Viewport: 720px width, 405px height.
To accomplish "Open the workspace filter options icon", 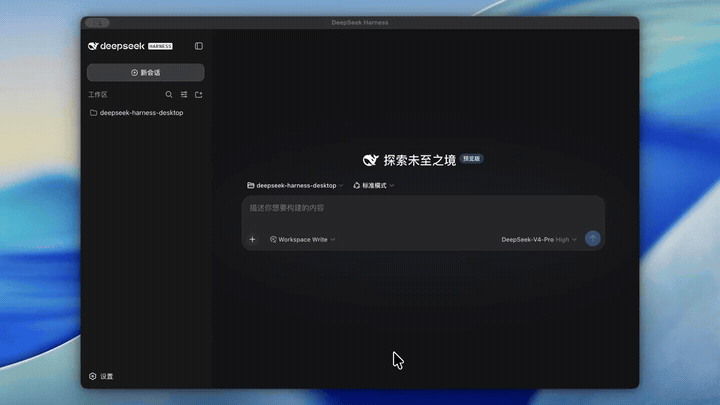I will pyautogui.click(x=184, y=95).
